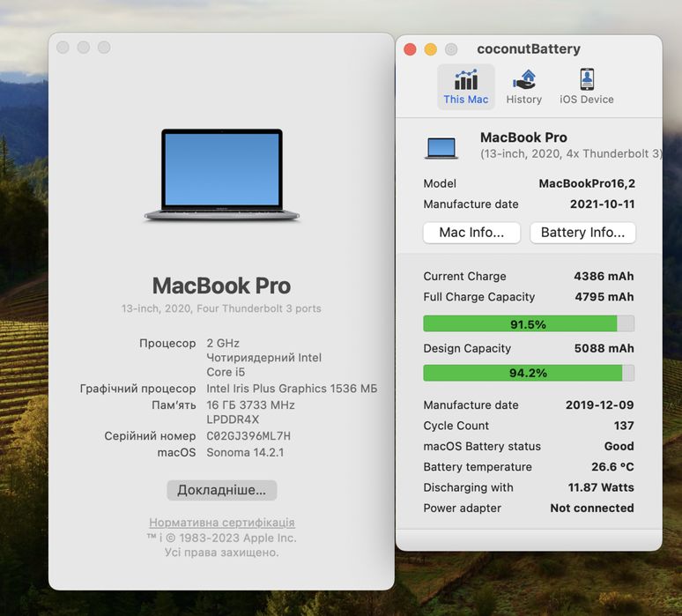Click the macOS version Sonoma 14.2.1
Viewport: 682px width, 616px height.
pyautogui.click(x=245, y=452)
